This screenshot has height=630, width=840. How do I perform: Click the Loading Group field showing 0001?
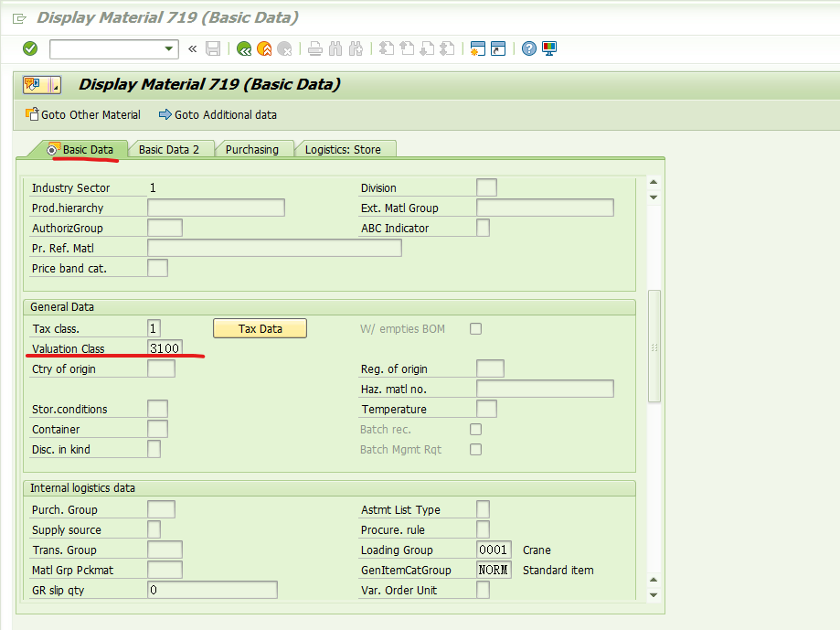point(494,550)
